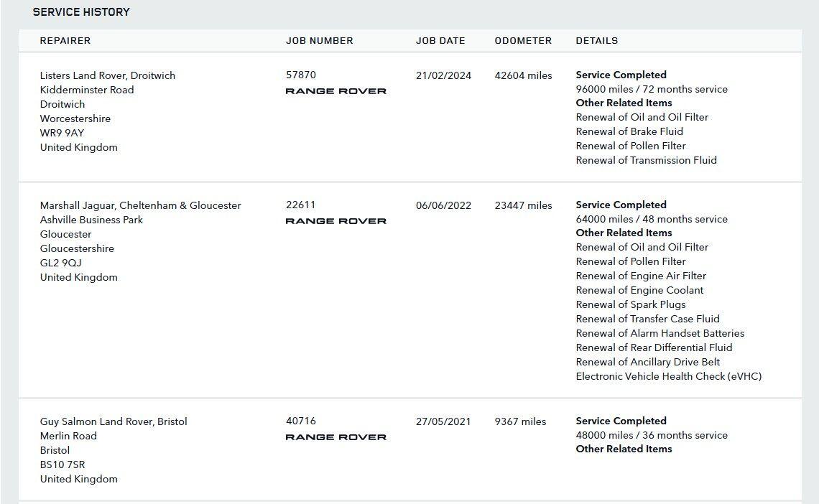Viewport: 819px width, 504px height.
Task: Select the Repairer column header
Action: (65, 41)
